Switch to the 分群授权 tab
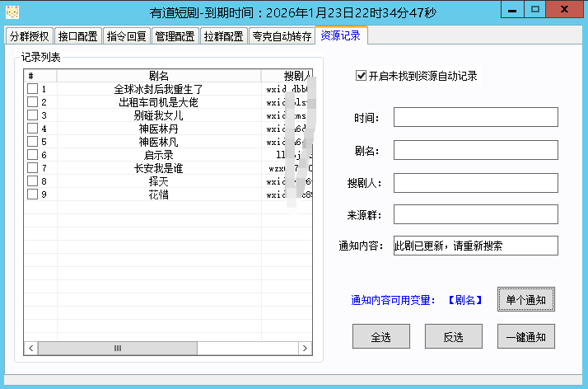 (x=30, y=36)
